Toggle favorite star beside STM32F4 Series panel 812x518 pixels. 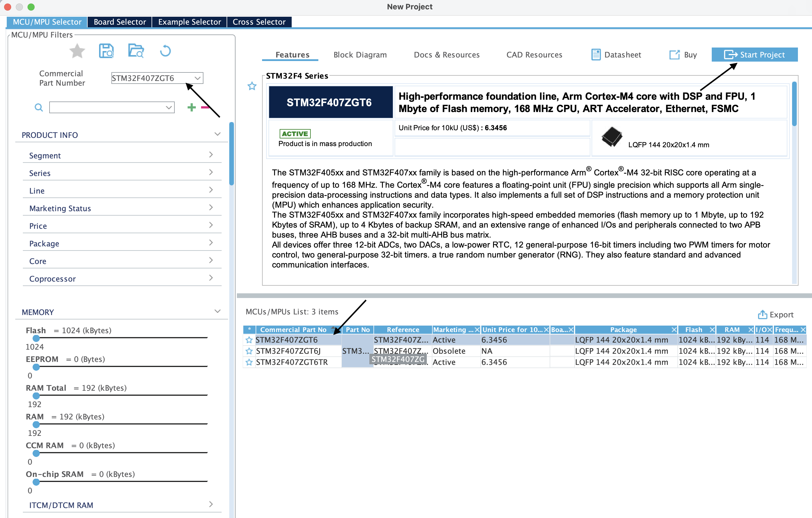coord(252,86)
